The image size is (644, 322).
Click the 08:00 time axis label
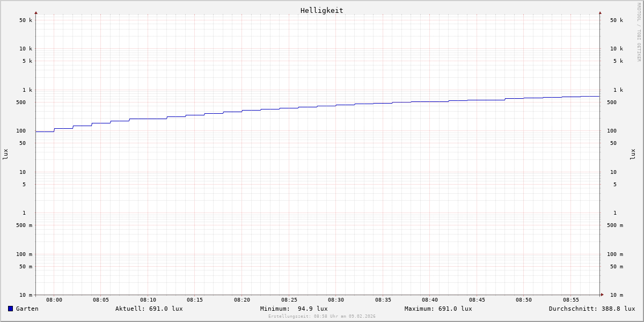[x=54, y=300]
